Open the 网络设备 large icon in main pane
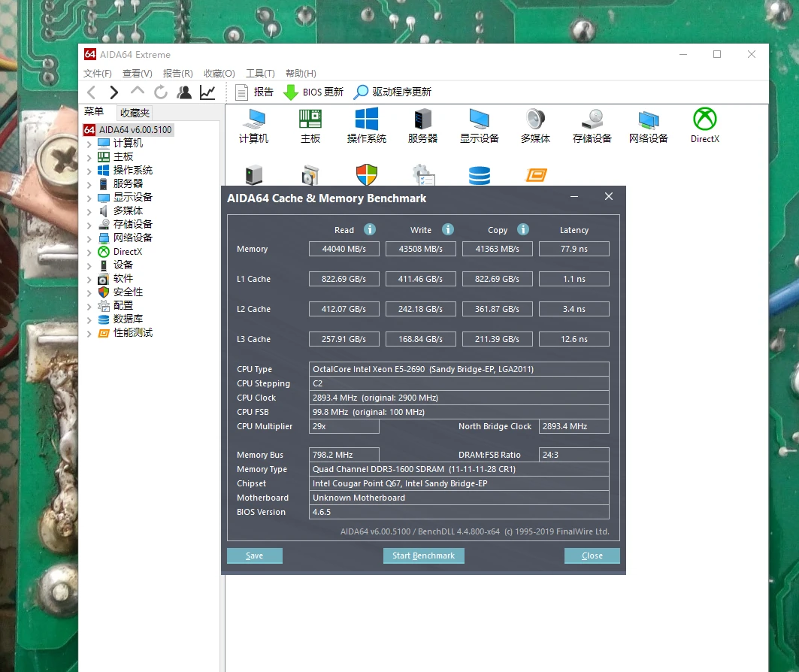This screenshot has width=799, height=672. (648, 126)
